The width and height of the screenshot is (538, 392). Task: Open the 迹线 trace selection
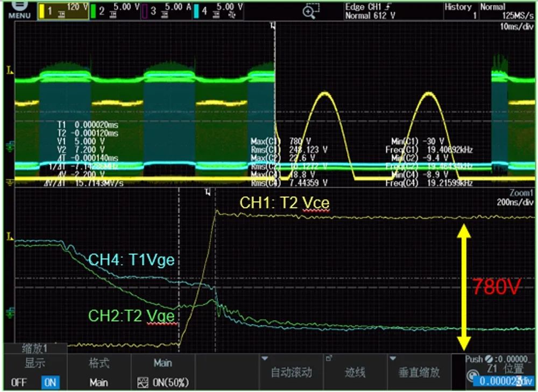pos(355,372)
